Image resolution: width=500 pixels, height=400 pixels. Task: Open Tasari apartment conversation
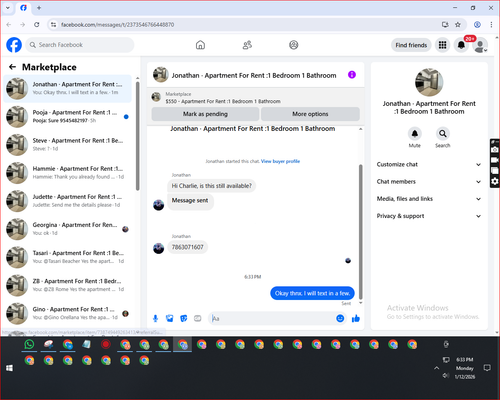[x=68, y=257]
